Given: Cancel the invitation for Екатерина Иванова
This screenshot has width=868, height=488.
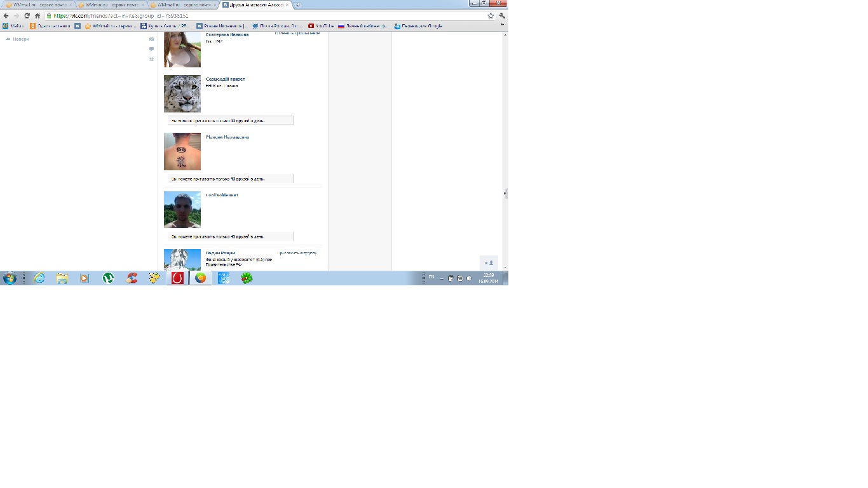Looking at the screenshot, I should coord(297,33).
